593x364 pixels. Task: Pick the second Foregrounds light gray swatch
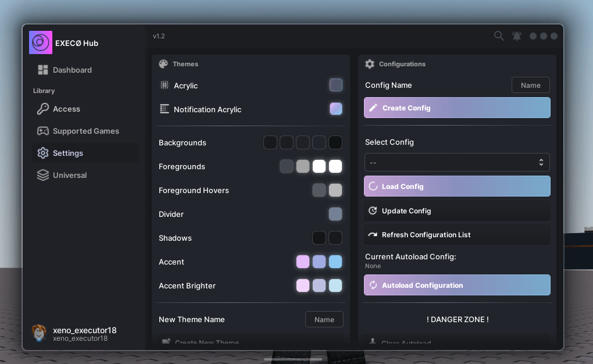tap(302, 166)
